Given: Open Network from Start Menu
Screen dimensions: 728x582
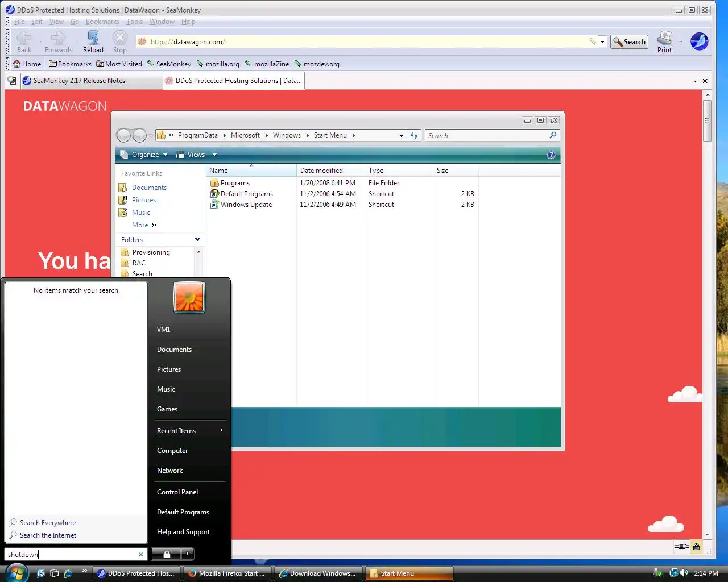Looking at the screenshot, I should pyautogui.click(x=169, y=471).
